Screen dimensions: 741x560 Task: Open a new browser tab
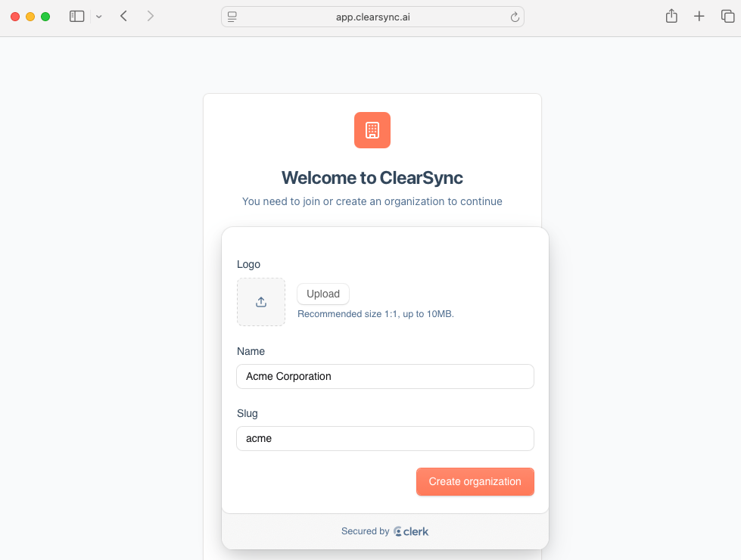tap(699, 17)
